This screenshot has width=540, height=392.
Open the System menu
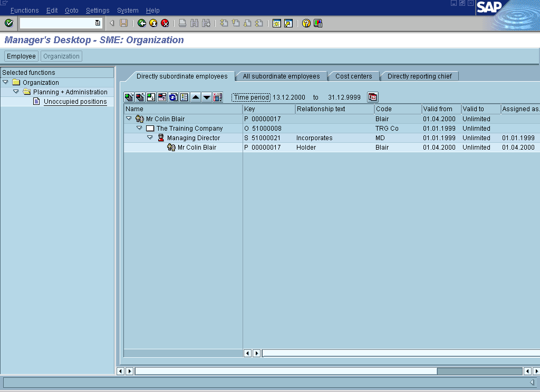pos(128,11)
